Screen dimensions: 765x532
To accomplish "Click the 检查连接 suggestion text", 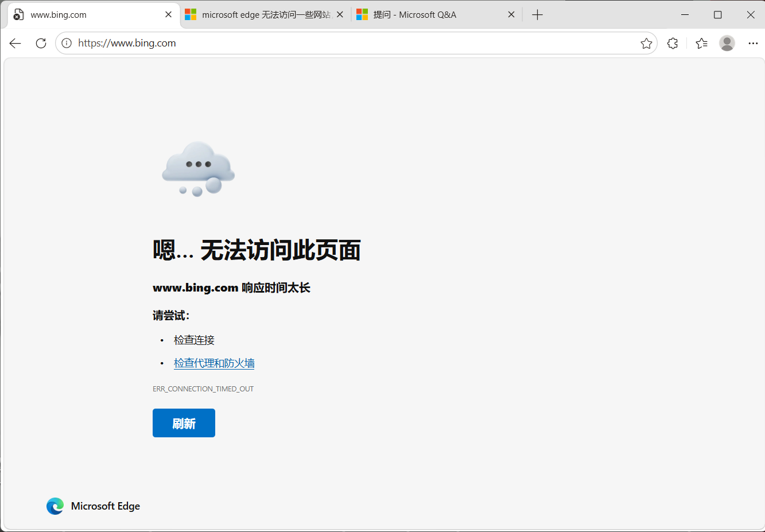I will coord(194,340).
